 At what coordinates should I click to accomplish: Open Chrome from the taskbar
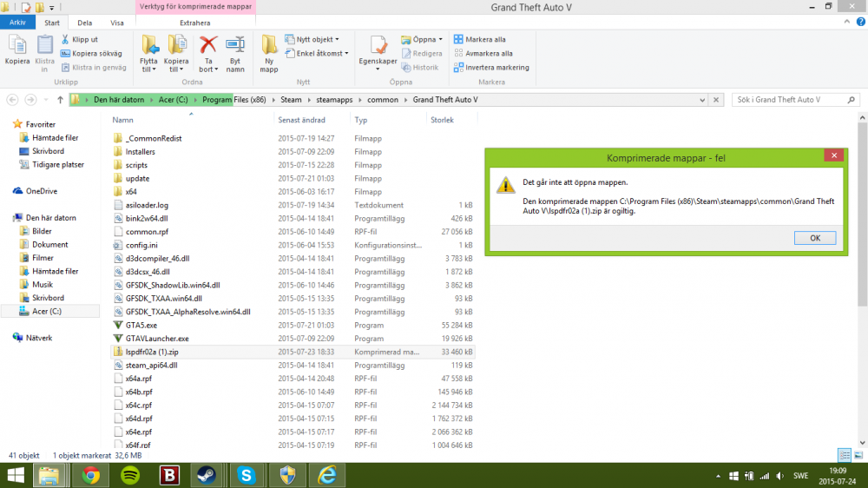tap(91, 475)
